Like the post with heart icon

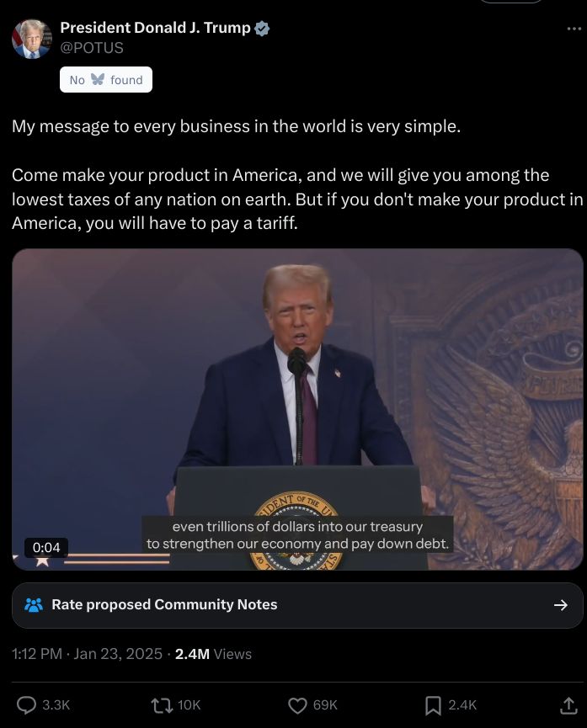click(x=297, y=705)
